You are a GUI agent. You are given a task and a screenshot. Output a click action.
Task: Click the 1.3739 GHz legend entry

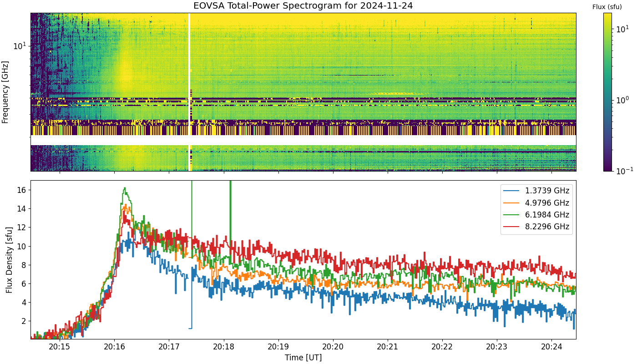point(536,191)
